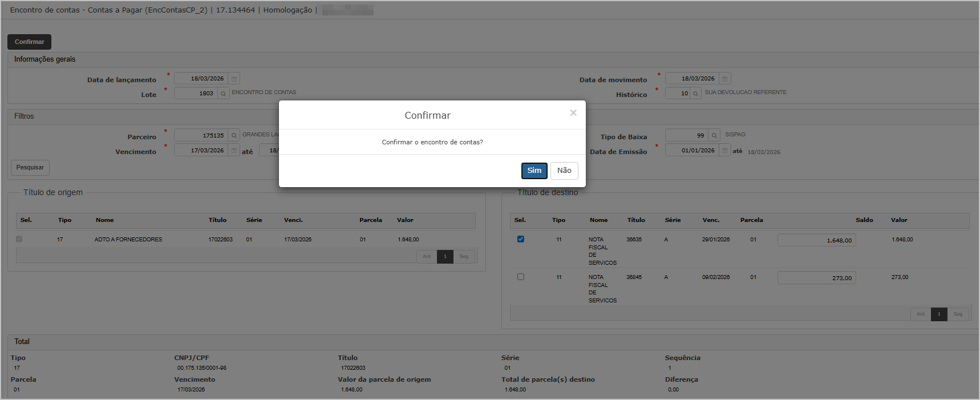This screenshot has width=980, height=400.
Task: Click the Saldo field showing 1.648,00
Action: 816,240
